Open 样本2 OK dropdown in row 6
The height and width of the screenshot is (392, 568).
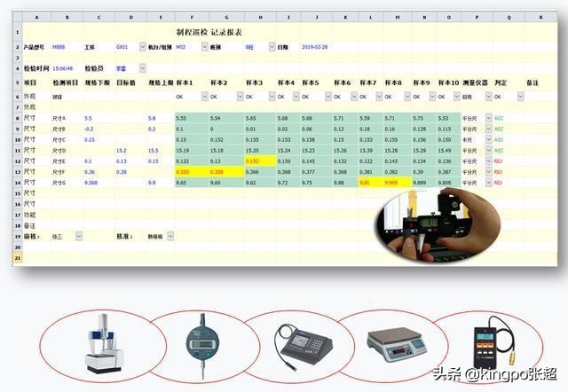241,97
